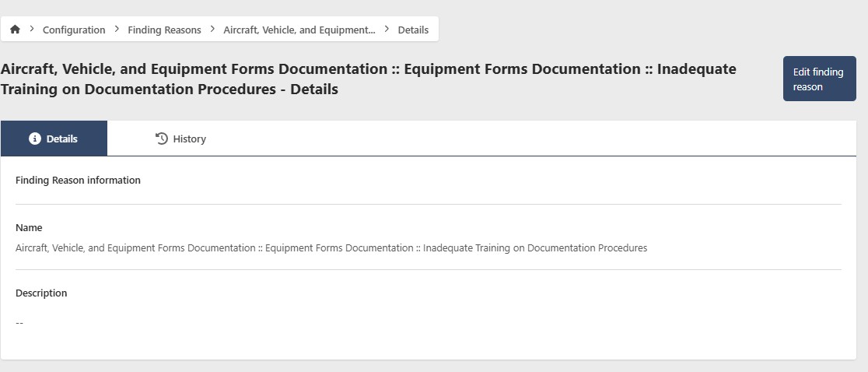Click the Finding Reason information section header

tap(78, 180)
